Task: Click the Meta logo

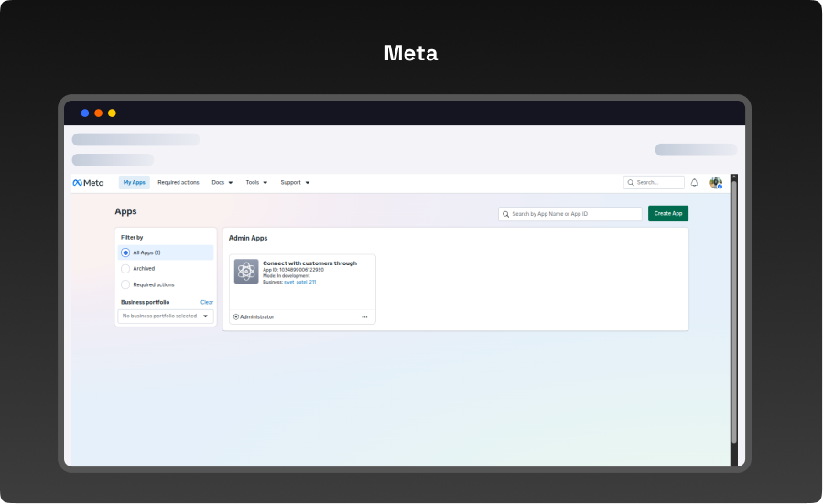Action: (88, 183)
